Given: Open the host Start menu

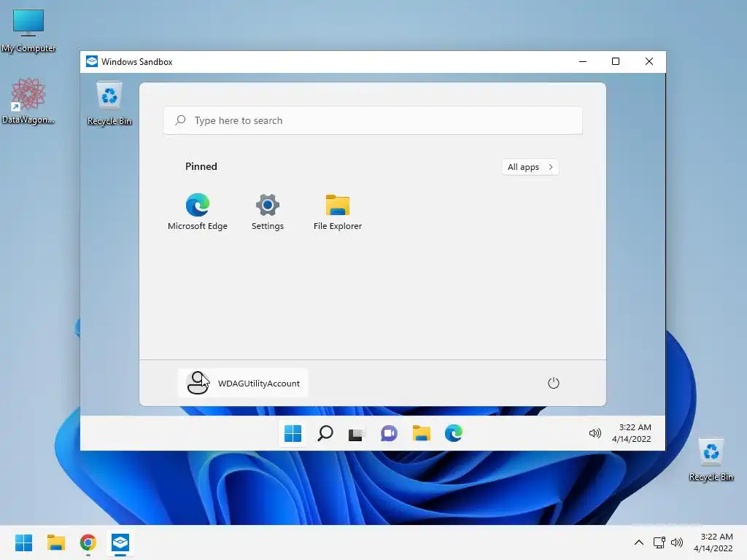Looking at the screenshot, I should click(x=23, y=542).
